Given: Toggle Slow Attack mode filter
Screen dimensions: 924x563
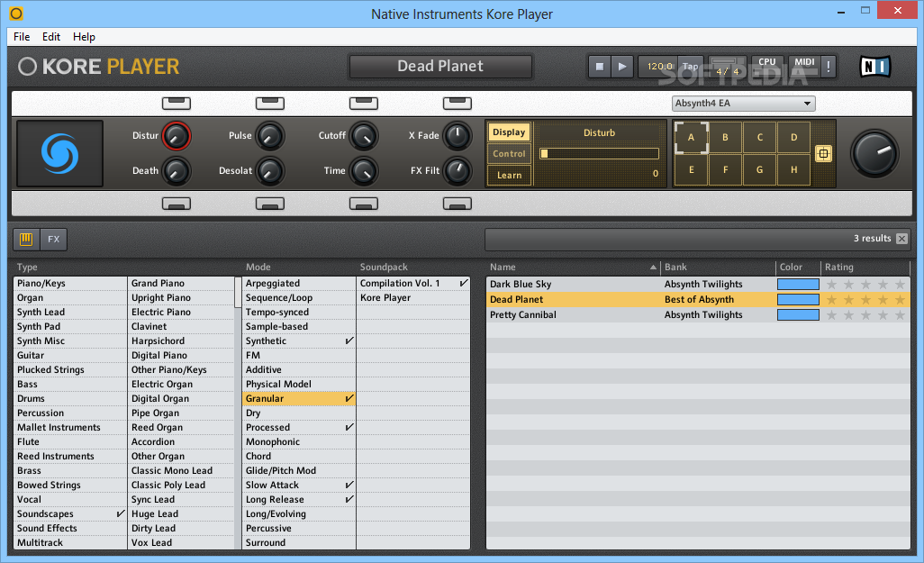Looking at the screenshot, I should [299, 486].
